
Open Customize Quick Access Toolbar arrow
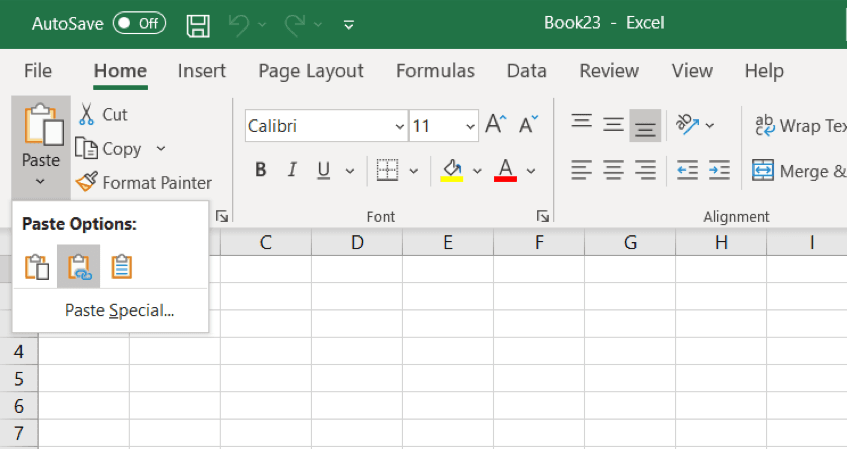coord(349,25)
